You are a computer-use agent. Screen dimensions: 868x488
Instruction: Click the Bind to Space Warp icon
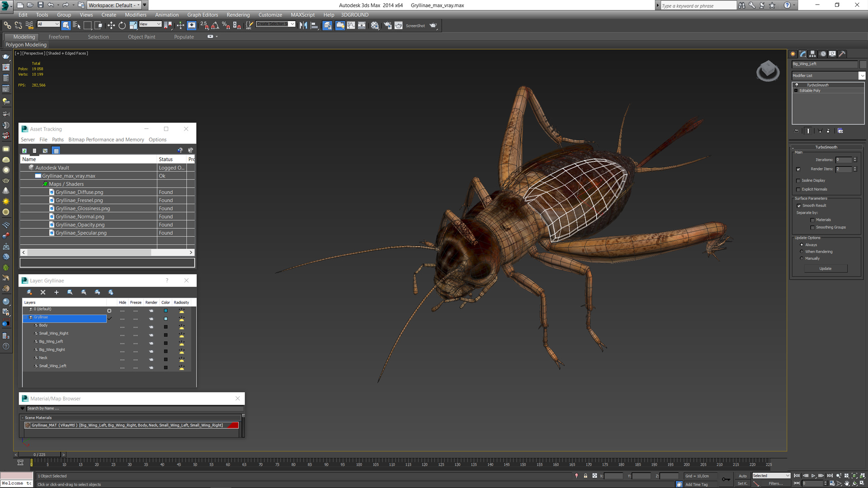point(29,26)
